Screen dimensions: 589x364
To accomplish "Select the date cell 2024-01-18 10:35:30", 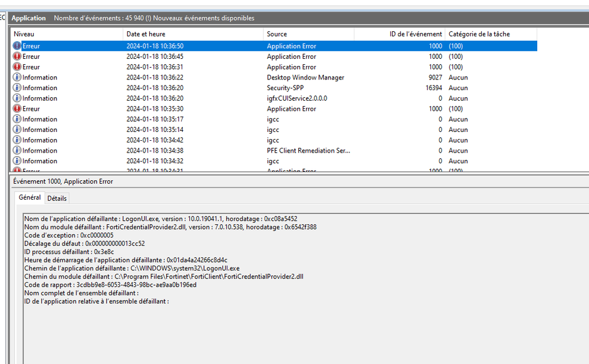I will click(154, 109).
